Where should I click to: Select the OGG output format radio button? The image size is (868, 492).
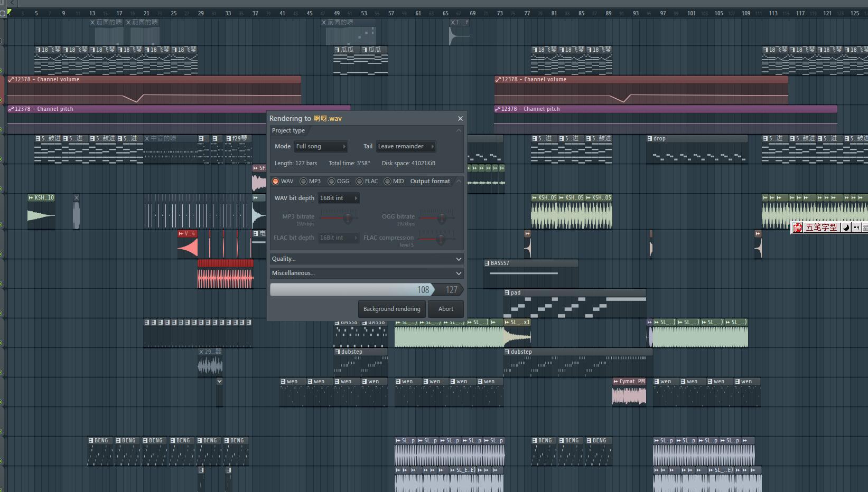331,181
